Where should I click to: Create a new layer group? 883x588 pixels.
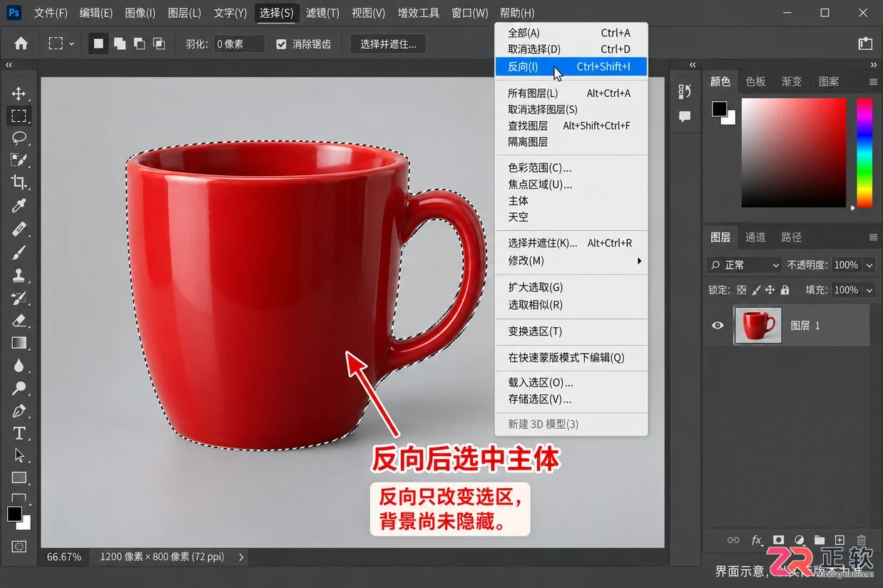point(820,540)
